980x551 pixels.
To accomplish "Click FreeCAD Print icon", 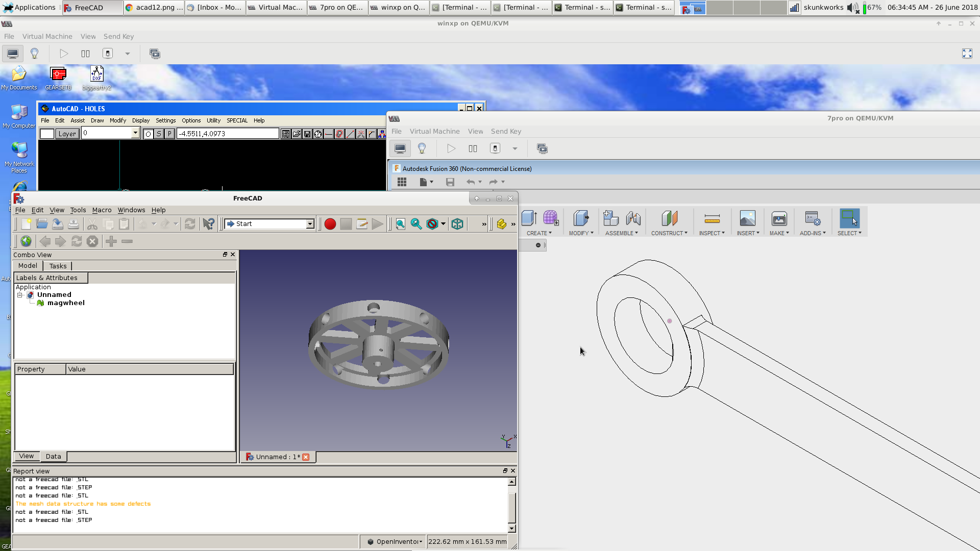I will click(x=73, y=224).
